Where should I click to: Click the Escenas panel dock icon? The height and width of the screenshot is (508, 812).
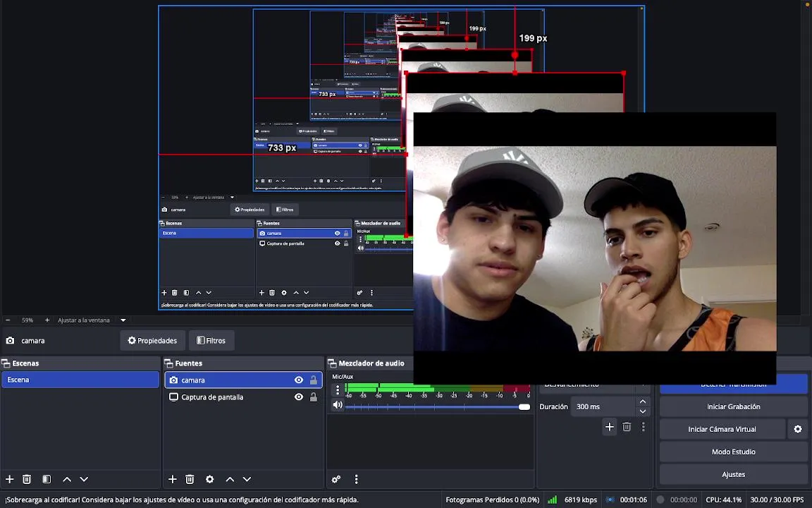pyautogui.click(x=6, y=363)
